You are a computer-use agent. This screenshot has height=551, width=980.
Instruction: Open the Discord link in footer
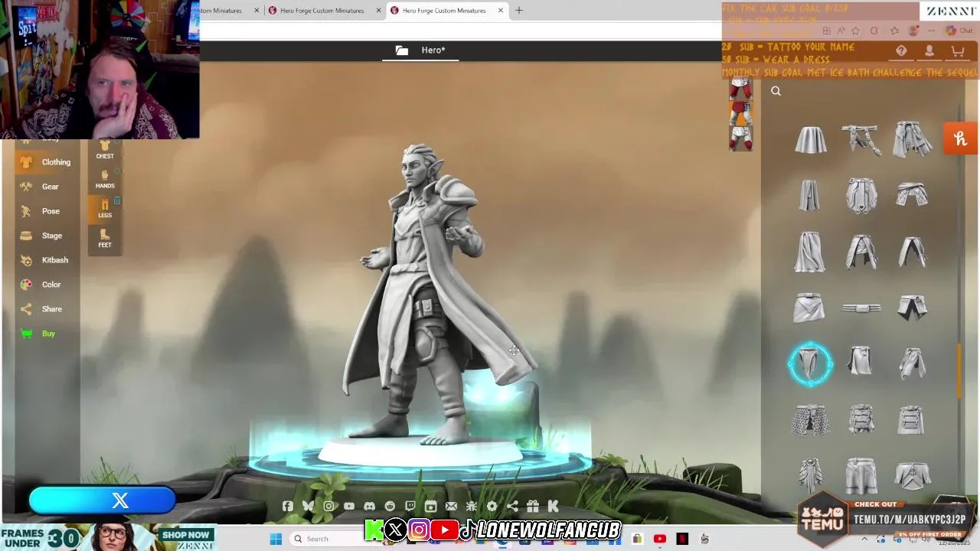click(369, 506)
